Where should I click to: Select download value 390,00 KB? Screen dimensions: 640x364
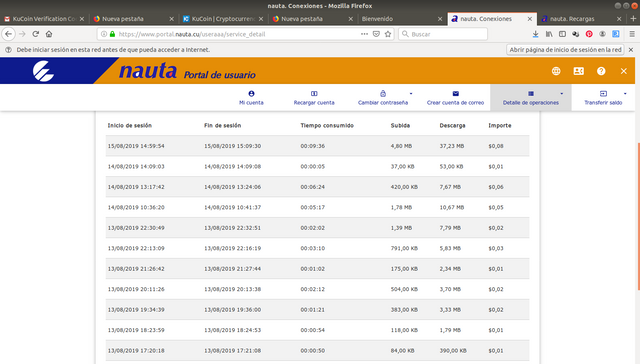tap(453, 350)
